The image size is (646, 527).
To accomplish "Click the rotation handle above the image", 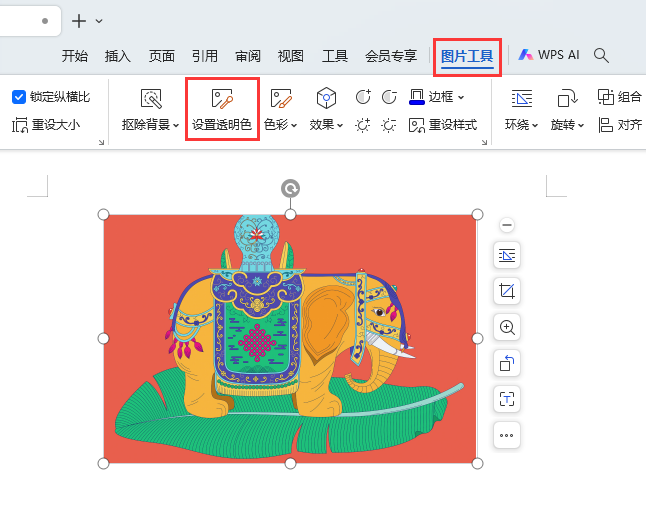I will click(x=290, y=189).
